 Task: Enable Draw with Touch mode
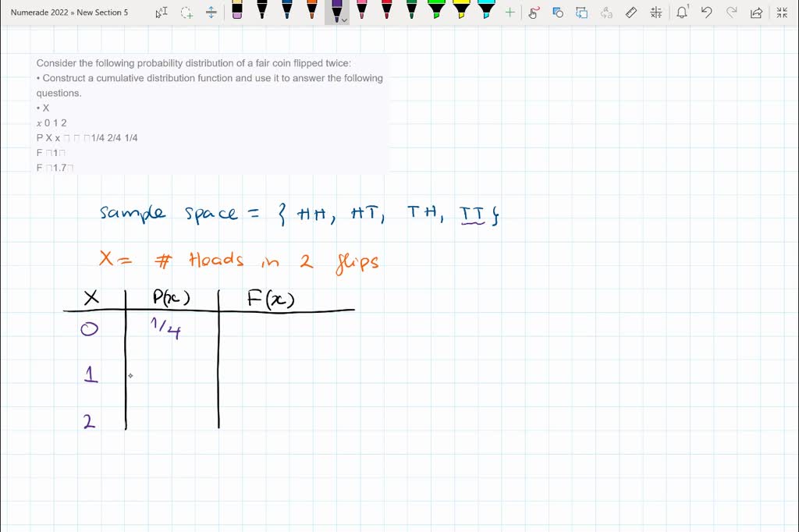click(x=534, y=12)
